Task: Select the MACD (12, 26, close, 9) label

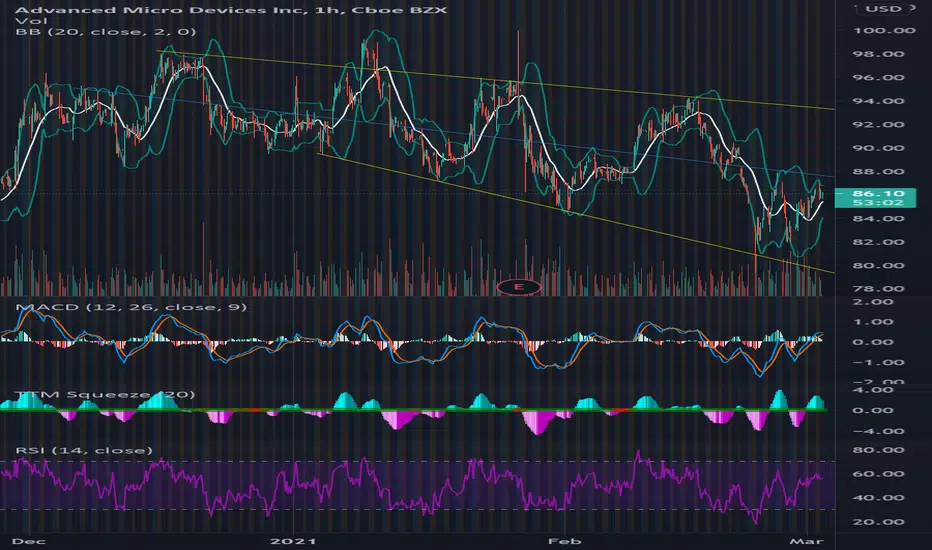Action: 131,307
